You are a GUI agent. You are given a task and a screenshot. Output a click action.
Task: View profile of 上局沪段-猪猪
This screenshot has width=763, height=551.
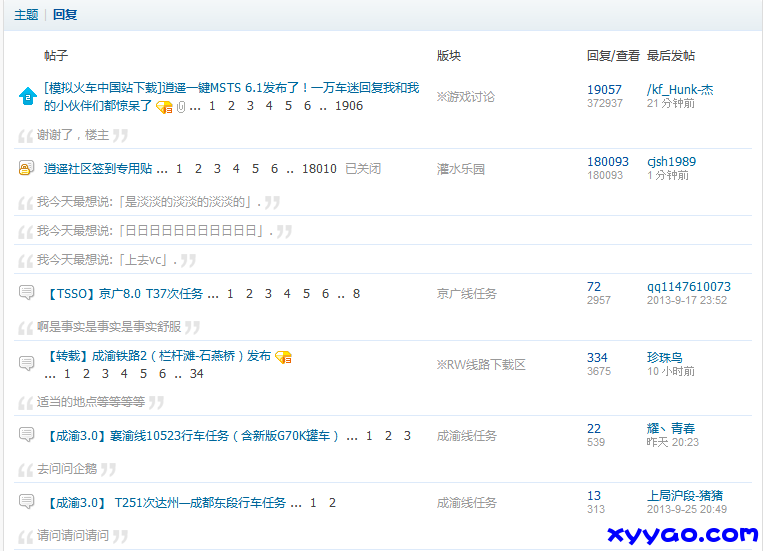tap(685, 496)
